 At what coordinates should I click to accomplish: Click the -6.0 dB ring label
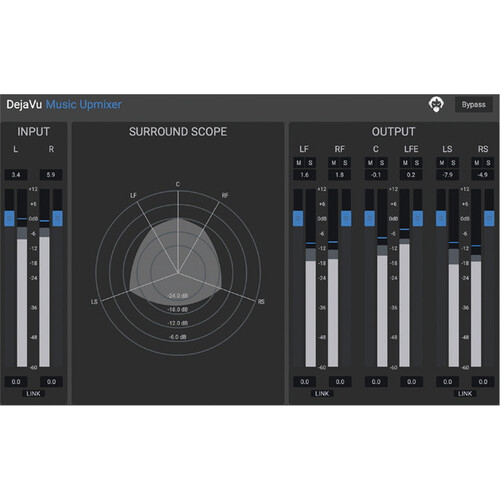click(178, 337)
